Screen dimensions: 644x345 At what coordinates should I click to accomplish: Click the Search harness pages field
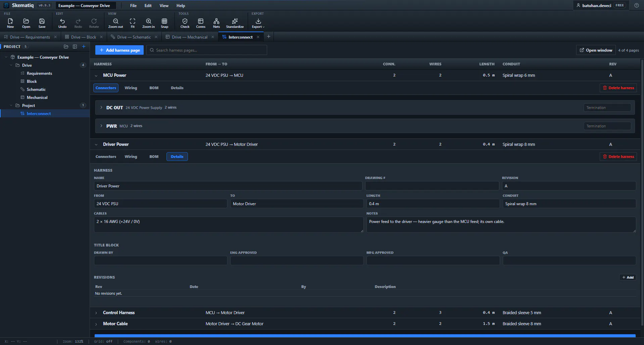tap(207, 50)
